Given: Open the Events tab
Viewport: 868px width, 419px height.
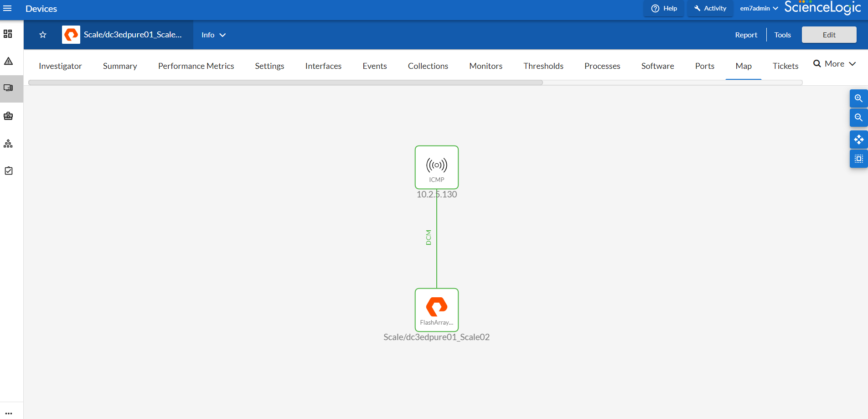Looking at the screenshot, I should click(375, 66).
